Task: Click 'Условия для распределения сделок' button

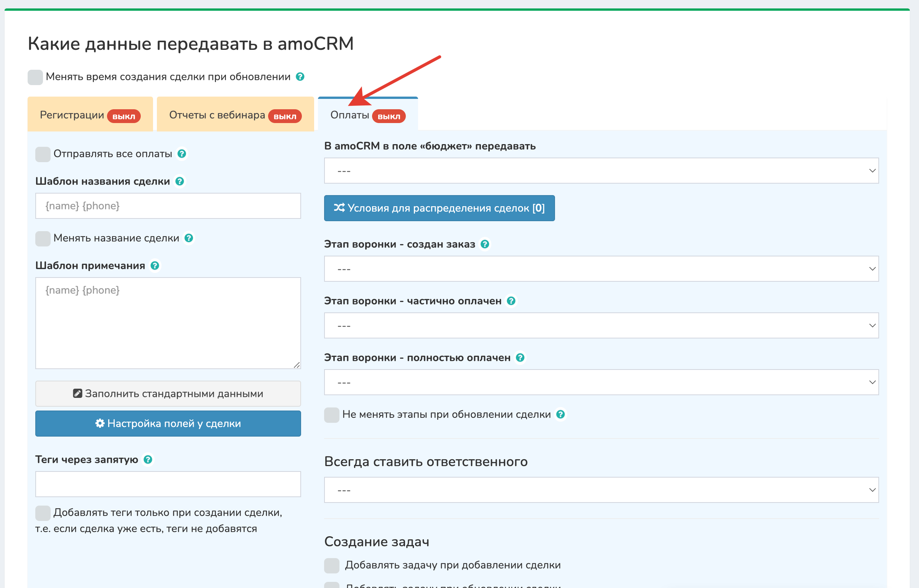Action: (439, 208)
